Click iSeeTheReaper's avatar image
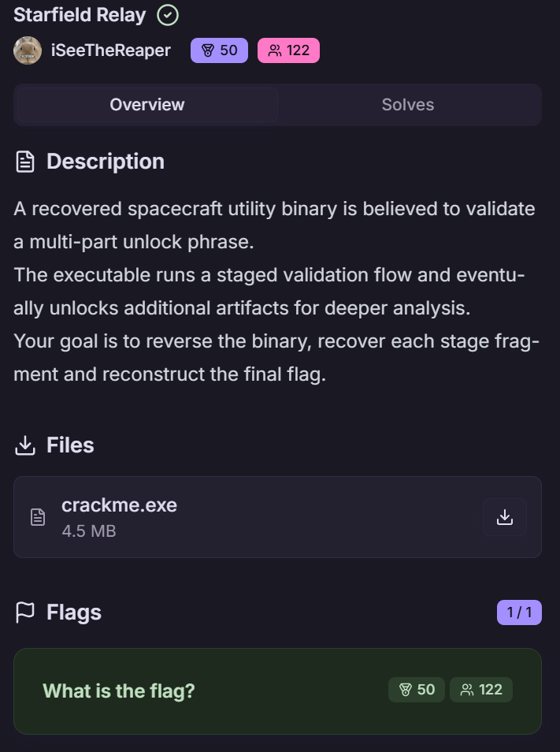 (28, 50)
